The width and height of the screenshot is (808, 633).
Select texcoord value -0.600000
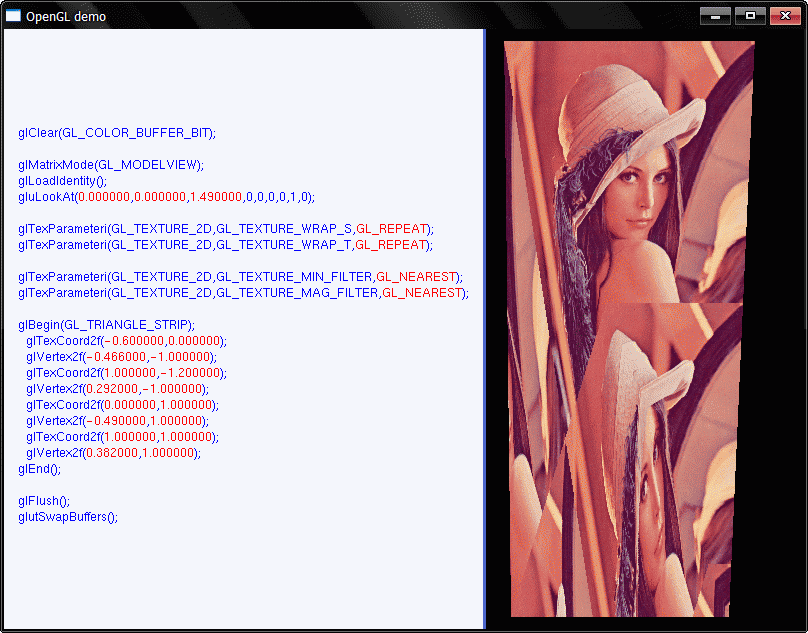[x=133, y=341]
